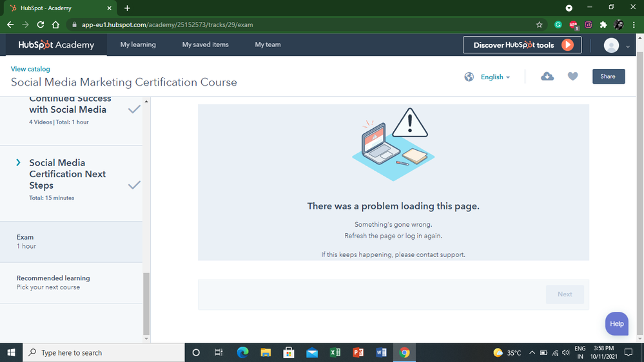This screenshot has height=362, width=644.
Task: Go forward in browser history
Action: tap(26, 24)
